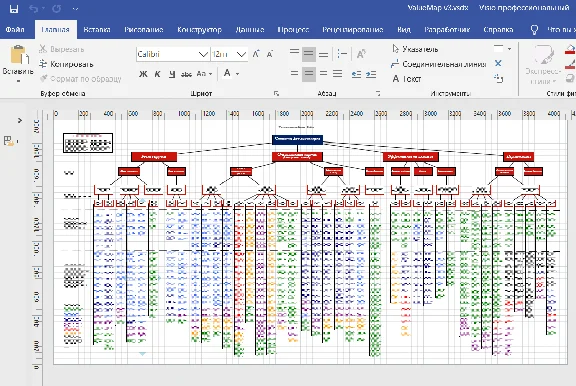Select the dark blue top node shape

point(298,139)
